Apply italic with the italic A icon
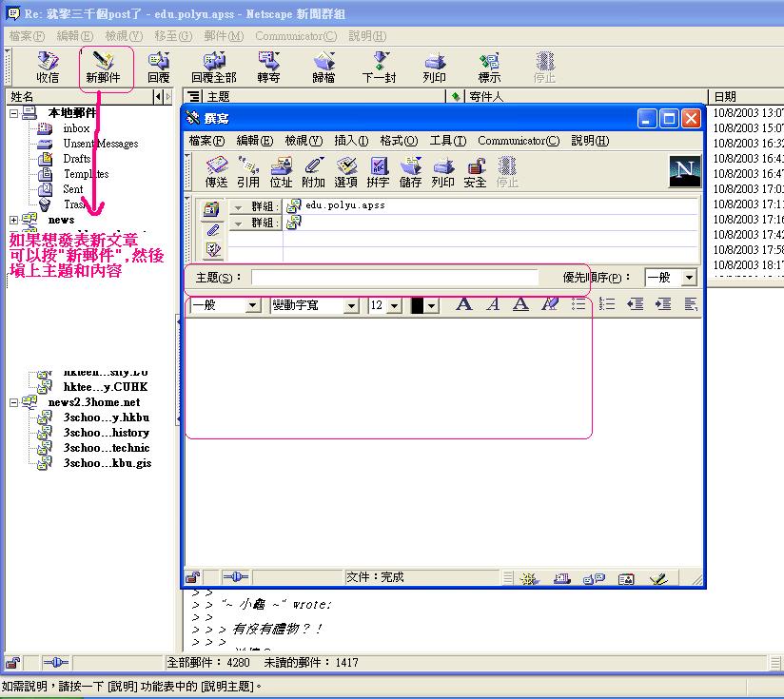Viewport: 784px width, 699px height. point(493,304)
